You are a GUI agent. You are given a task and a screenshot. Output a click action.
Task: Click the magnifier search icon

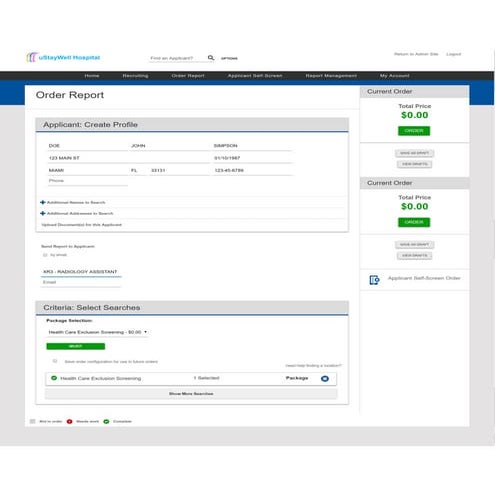coord(211,58)
